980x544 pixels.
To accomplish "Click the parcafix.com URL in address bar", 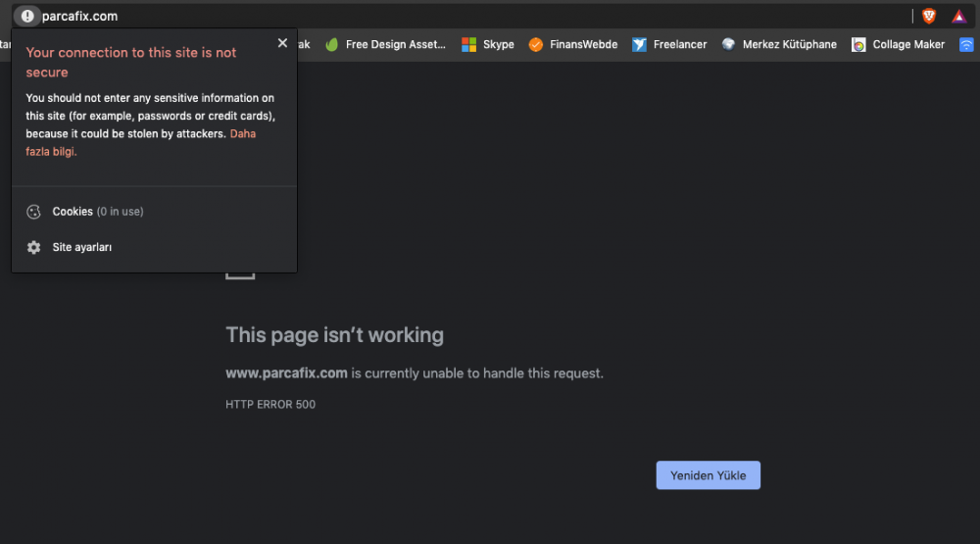I will coord(79,17).
